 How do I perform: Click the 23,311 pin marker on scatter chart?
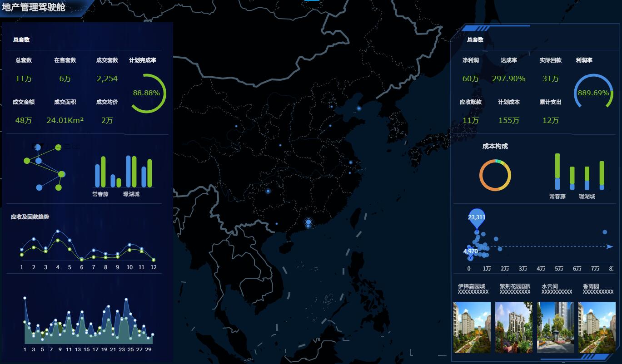point(477,218)
